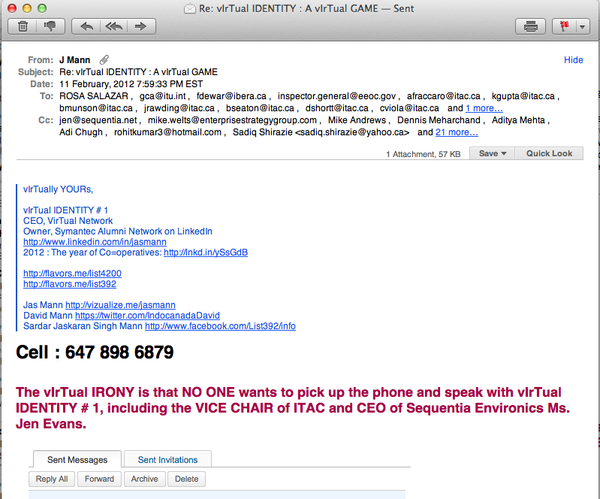This screenshot has width=600, height=499.
Task: Click the yellow minimize window button
Action: tap(27, 8)
